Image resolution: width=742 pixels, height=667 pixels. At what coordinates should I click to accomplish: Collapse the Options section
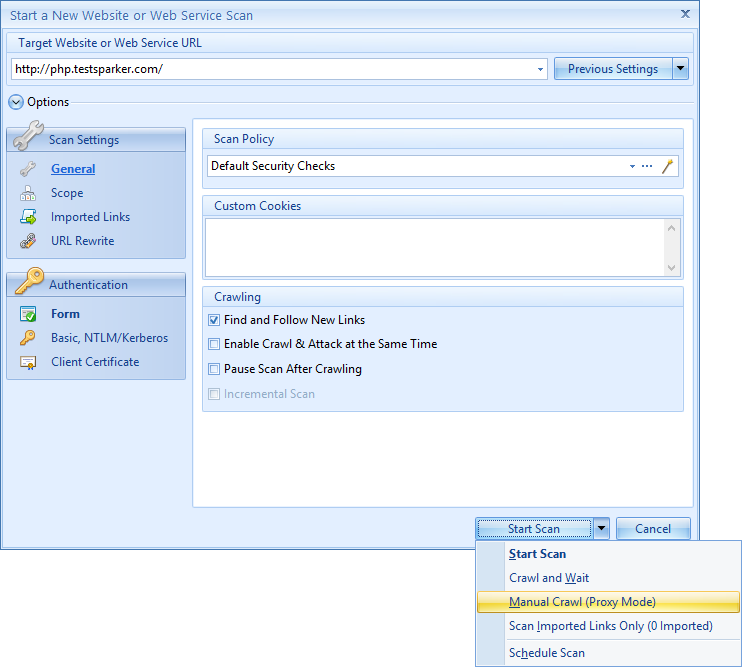point(15,102)
